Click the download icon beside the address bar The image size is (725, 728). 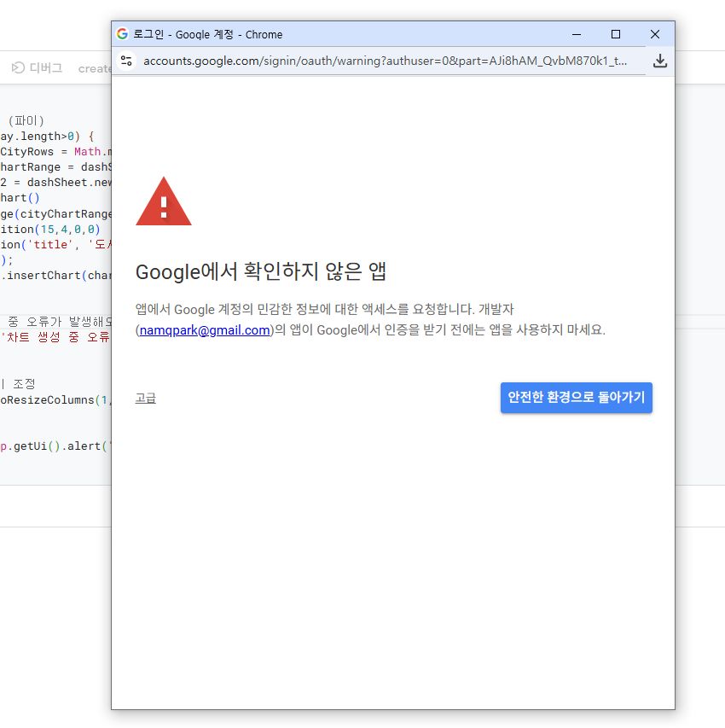click(660, 61)
